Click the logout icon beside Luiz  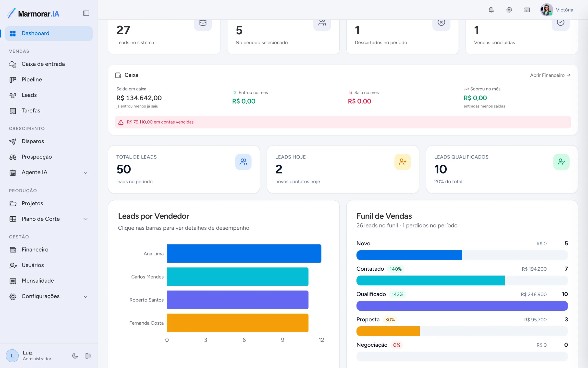click(88, 356)
